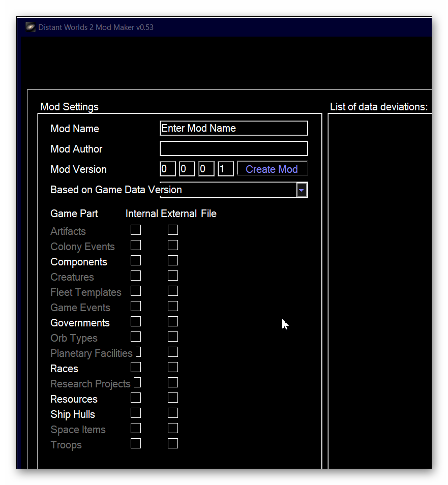
Task: Click the Races game part label
Action: pos(64,369)
